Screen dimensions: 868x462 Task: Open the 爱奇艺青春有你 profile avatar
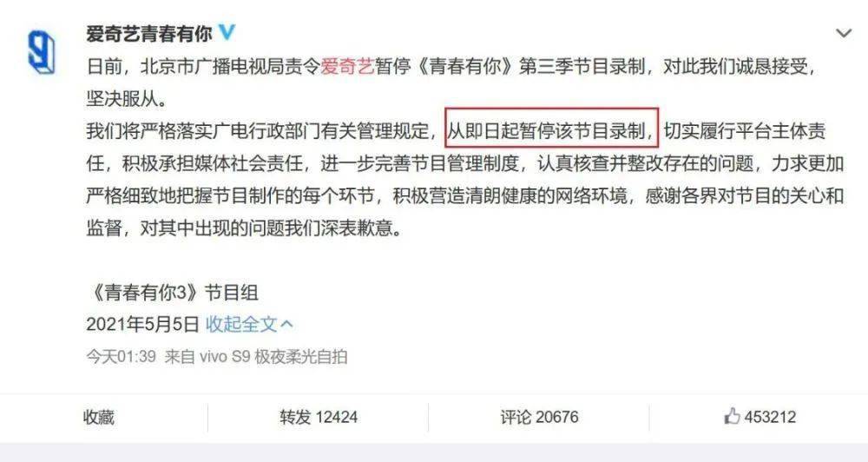(42, 52)
